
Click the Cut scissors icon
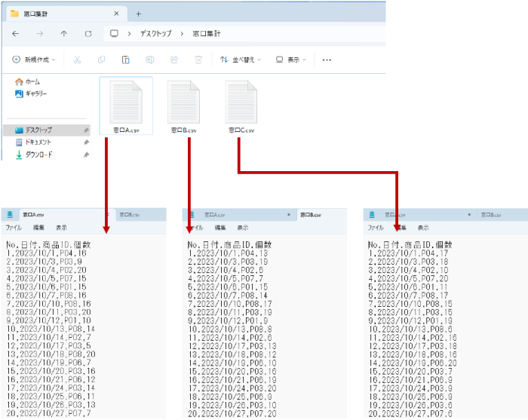tap(77, 60)
